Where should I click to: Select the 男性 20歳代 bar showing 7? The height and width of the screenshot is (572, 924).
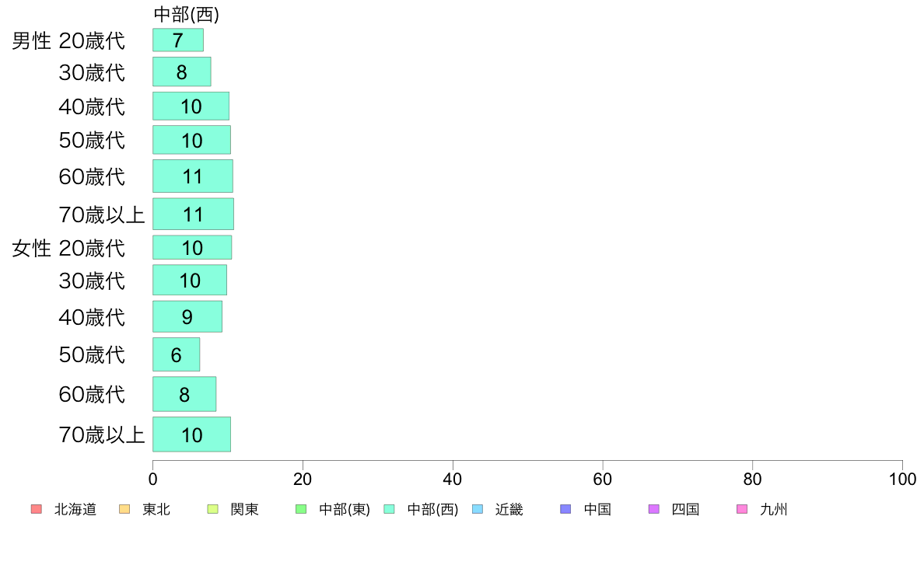click(x=178, y=40)
